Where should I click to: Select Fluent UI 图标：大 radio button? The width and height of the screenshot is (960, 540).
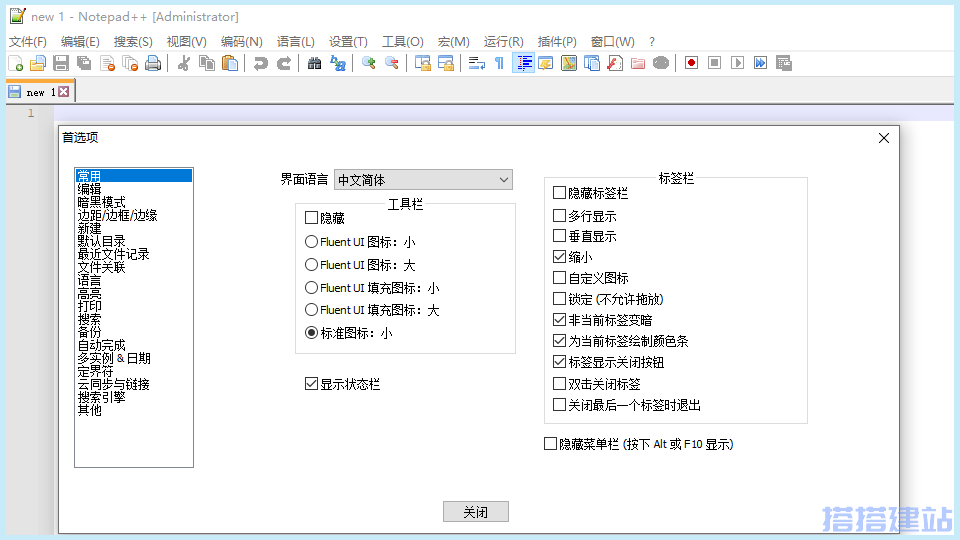[x=311, y=264]
